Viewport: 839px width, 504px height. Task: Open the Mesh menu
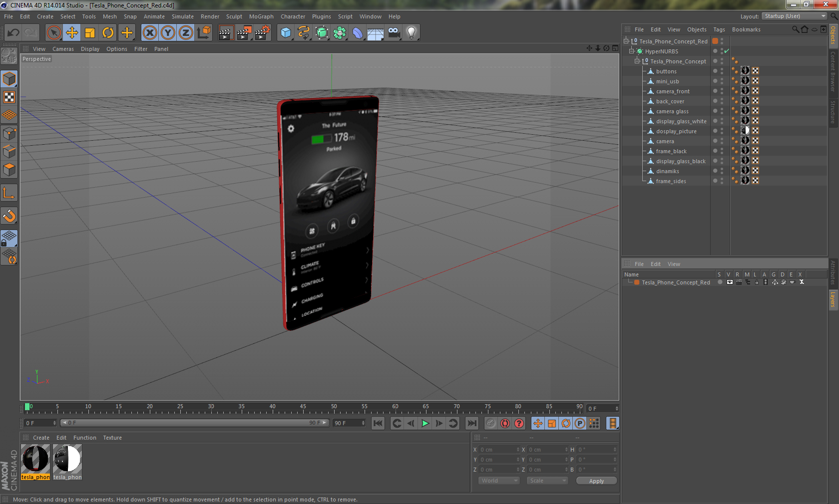click(x=110, y=16)
